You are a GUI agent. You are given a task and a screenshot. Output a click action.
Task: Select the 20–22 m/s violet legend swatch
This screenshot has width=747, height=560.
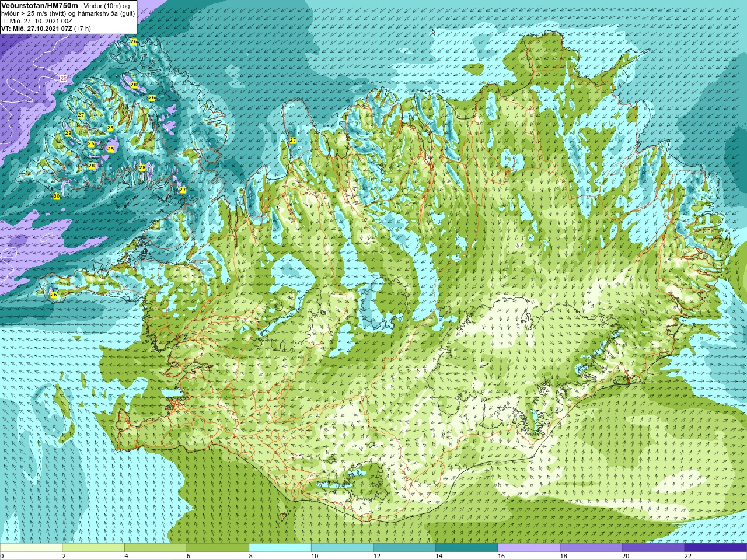point(653,548)
